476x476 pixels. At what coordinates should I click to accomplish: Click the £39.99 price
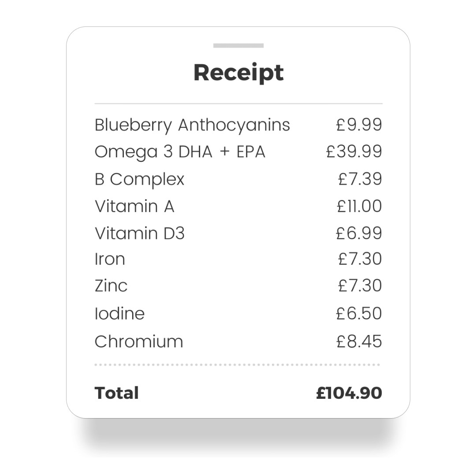(354, 152)
